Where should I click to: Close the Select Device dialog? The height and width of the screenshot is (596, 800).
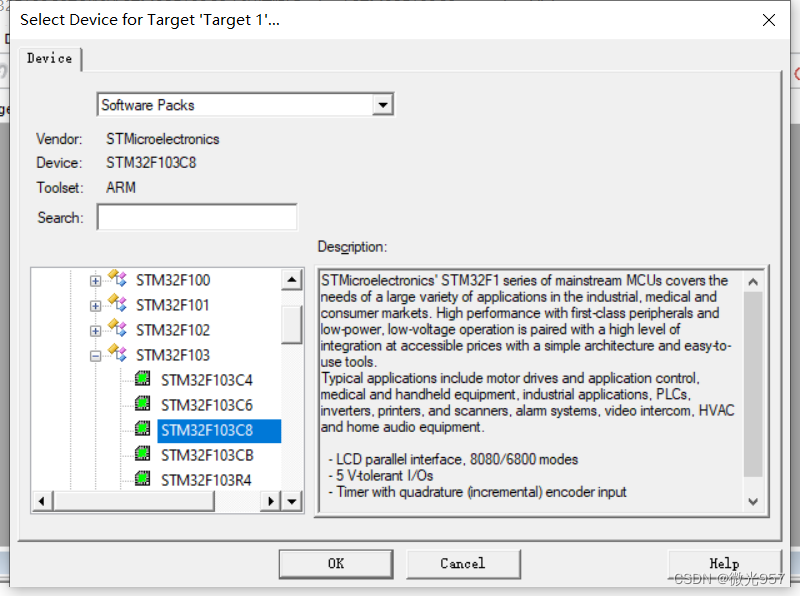point(768,20)
